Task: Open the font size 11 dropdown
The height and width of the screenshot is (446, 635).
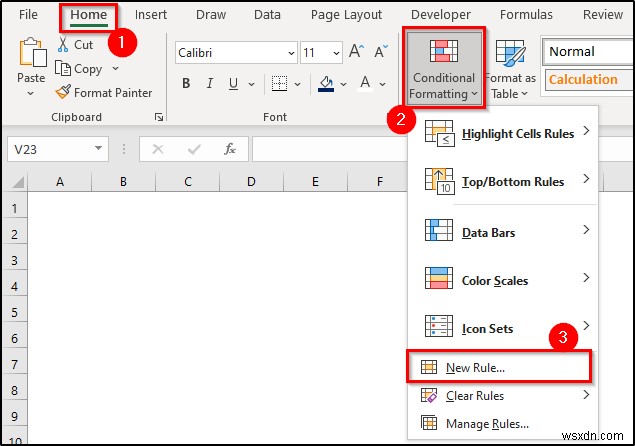Action: coord(336,53)
